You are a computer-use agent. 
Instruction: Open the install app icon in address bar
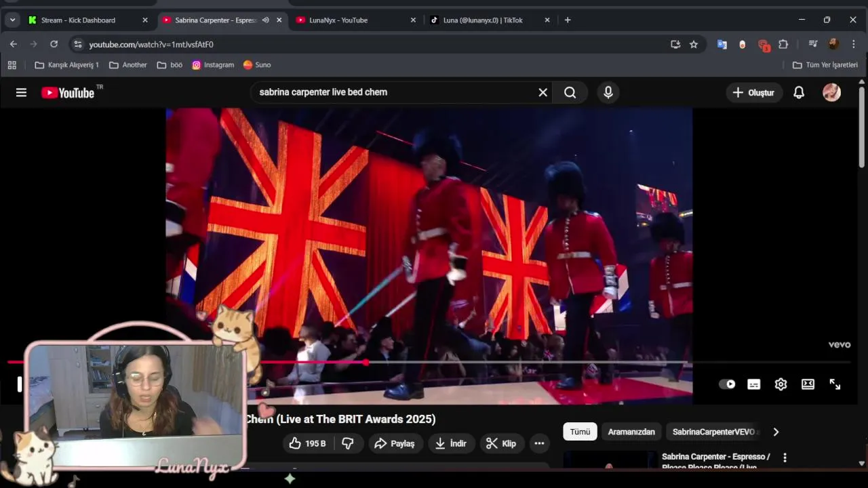(675, 44)
